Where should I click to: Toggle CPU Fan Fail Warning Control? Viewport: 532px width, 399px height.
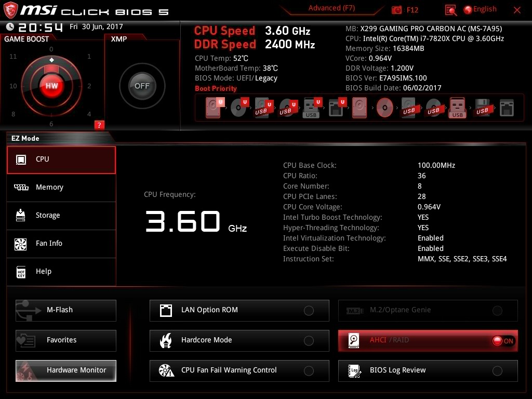pyautogui.click(x=309, y=371)
